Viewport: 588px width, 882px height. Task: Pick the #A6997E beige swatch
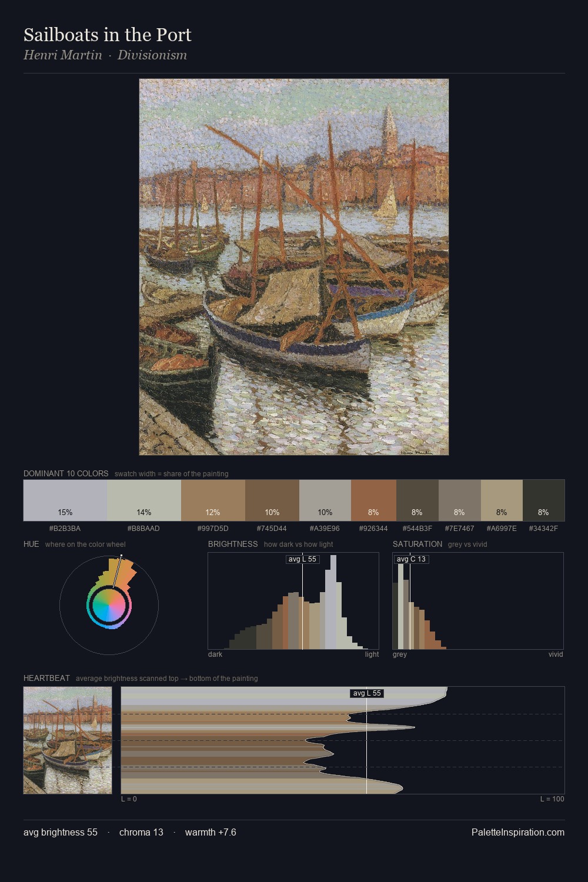[502, 500]
